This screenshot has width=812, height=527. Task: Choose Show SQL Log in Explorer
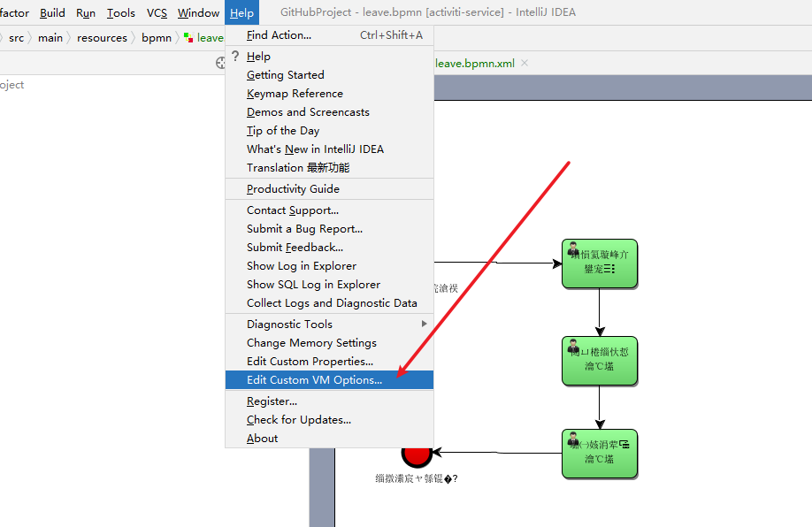tap(329, 286)
